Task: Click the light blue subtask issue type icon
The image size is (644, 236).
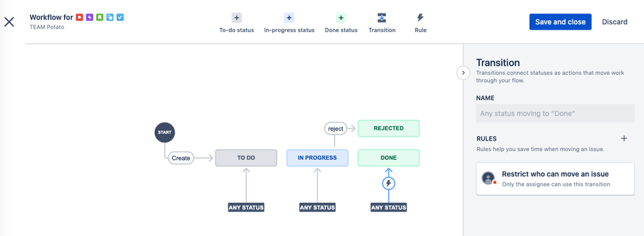Action: [110, 17]
